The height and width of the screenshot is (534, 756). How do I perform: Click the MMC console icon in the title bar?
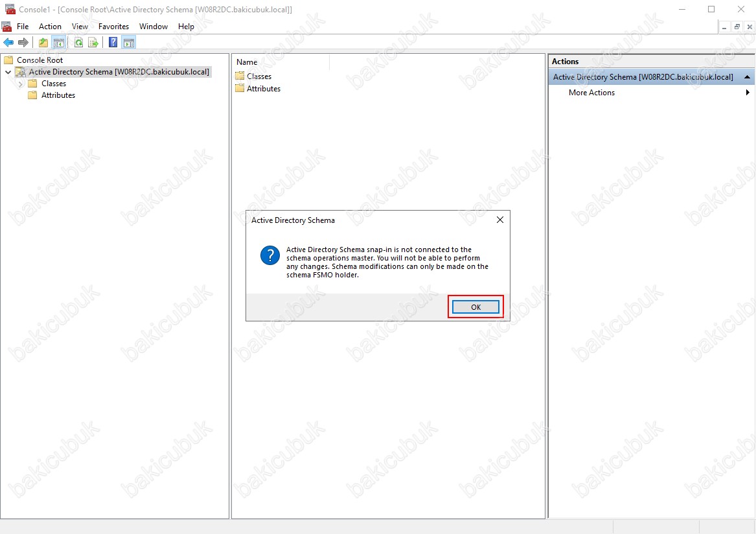click(9, 9)
